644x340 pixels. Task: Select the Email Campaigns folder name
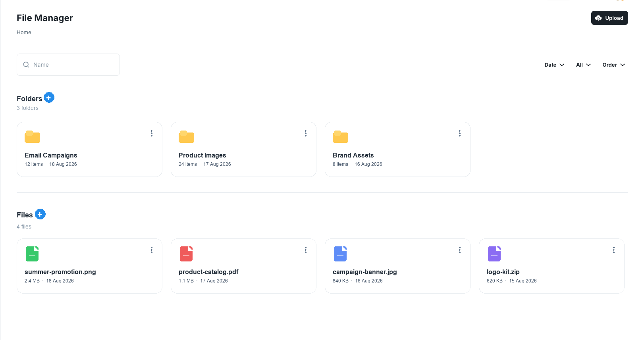pos(51,155)
